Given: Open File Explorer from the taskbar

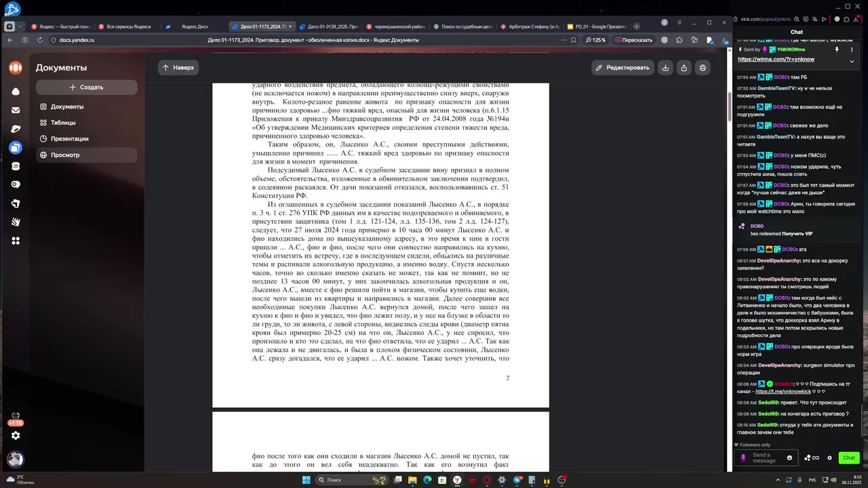Looking at the screenshot, I should pos(411,480).
